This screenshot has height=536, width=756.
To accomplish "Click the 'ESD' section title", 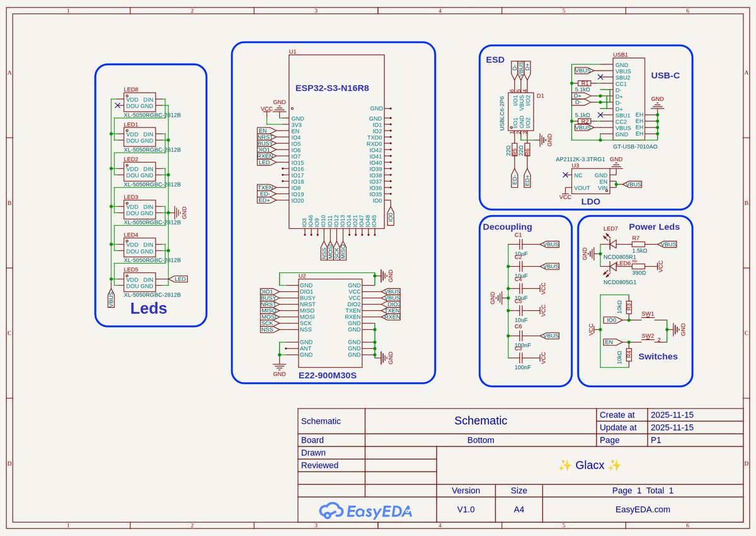I will [495, 60].
